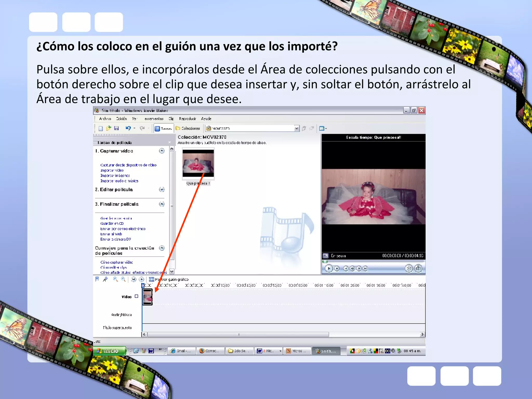Click the Importar vídeo link

coord(112,170)
